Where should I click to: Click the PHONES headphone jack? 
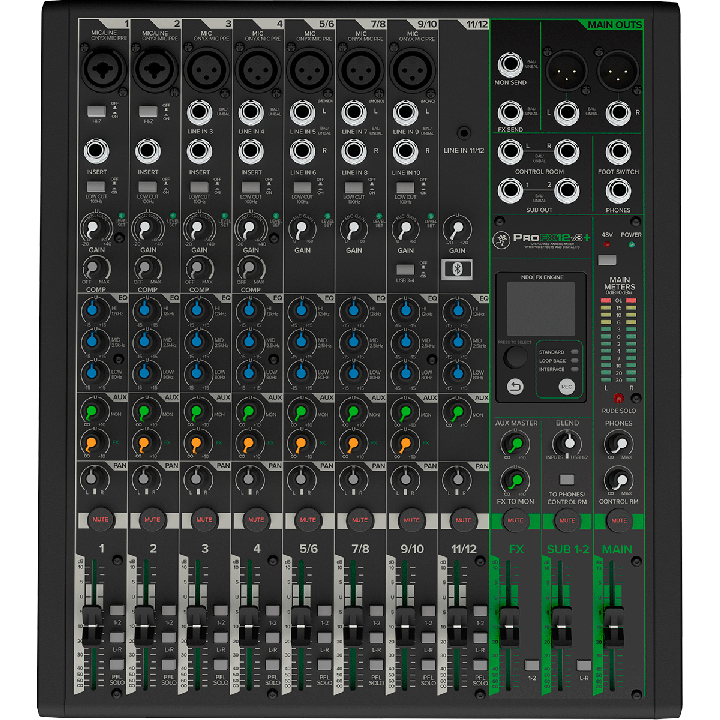click(618, 191)
